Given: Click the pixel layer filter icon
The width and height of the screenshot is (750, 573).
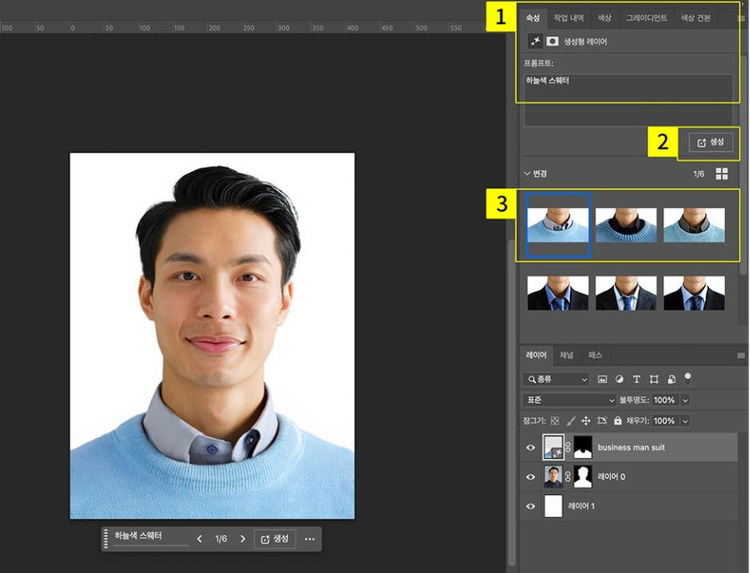Looking at the screenshot, I should (x=603, y=380).
